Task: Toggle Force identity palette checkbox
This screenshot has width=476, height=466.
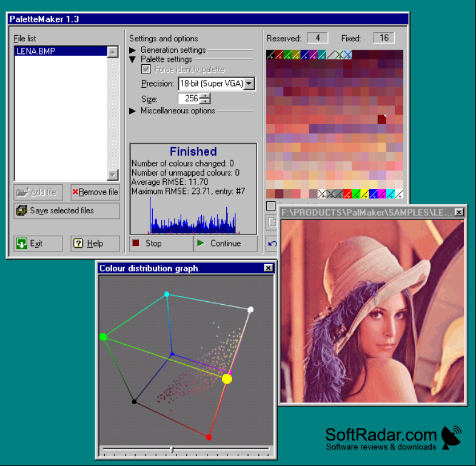Action: (x=146, y=69)
